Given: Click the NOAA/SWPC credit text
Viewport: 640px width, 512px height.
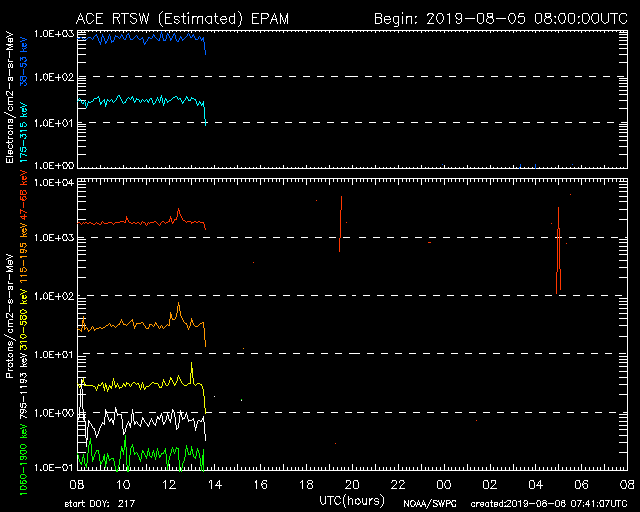Looking at the screenshot, I should pyautogui.click(x=429, y=502).
